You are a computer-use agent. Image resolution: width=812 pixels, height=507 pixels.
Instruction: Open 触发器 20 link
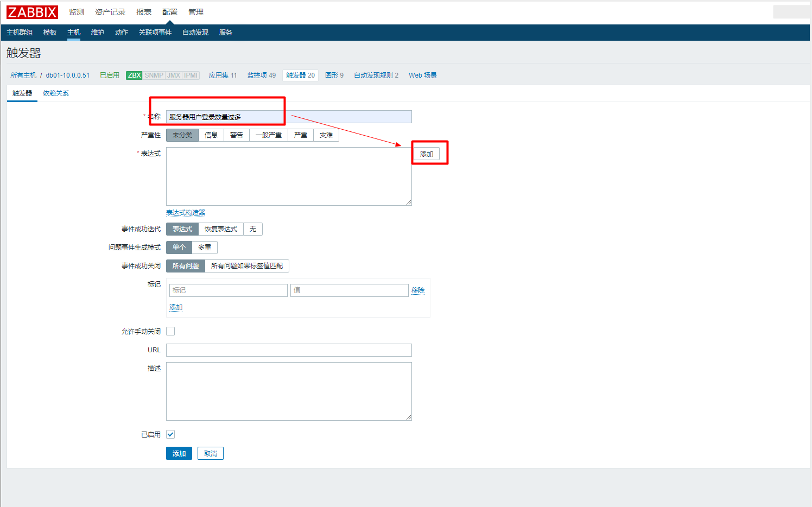(x=301, y=75)
